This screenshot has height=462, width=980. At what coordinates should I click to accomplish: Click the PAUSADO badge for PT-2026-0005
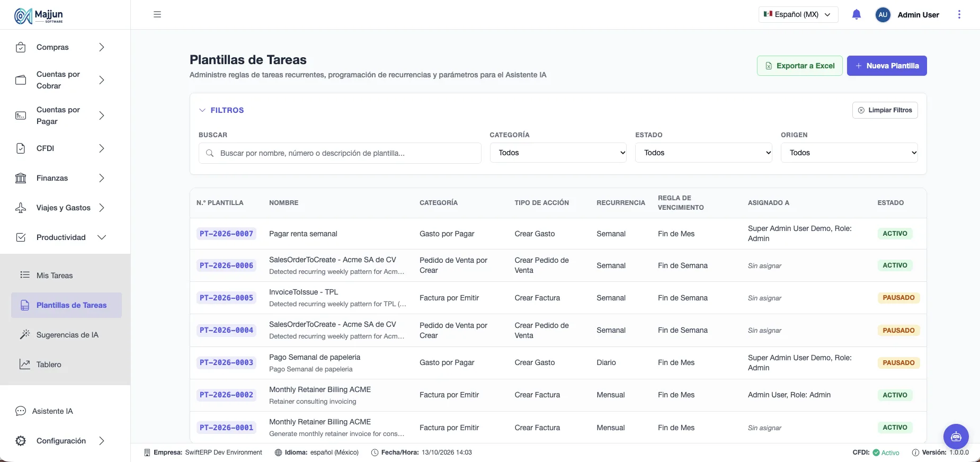point(898,298)
